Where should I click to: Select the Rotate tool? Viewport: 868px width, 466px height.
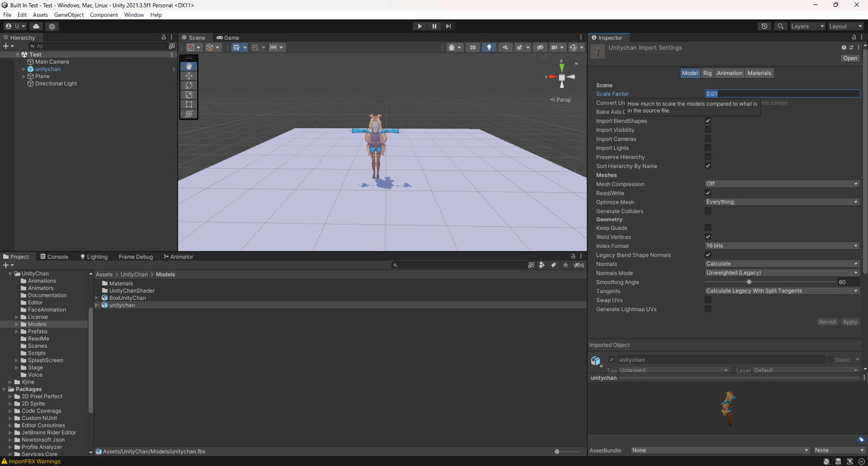click(x=189, y=85)
